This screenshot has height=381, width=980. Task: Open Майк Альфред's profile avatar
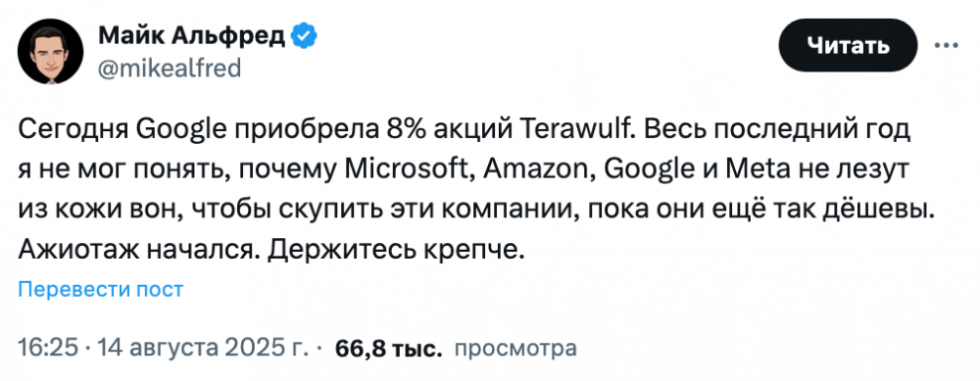(x=51, y=51)
